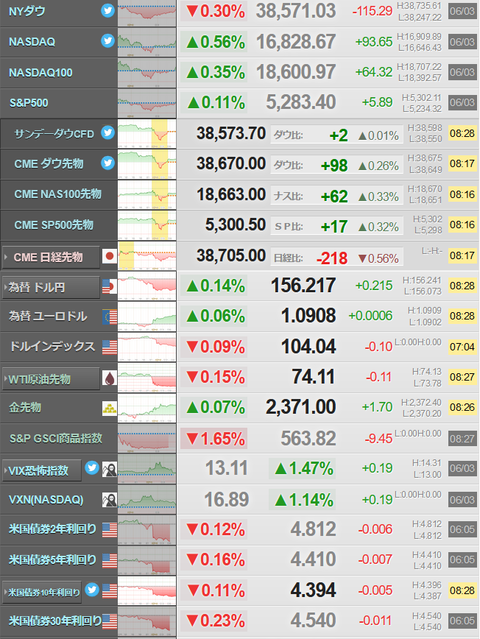
Task: Expand the CME 日経先物 button
Action: [x=51, y=257]
